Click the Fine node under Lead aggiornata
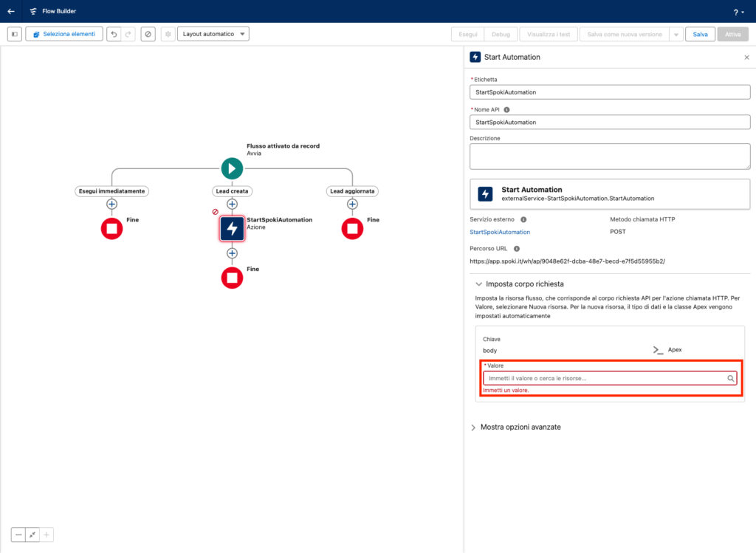This screenshot has height=553, width=756. (352, 229)
